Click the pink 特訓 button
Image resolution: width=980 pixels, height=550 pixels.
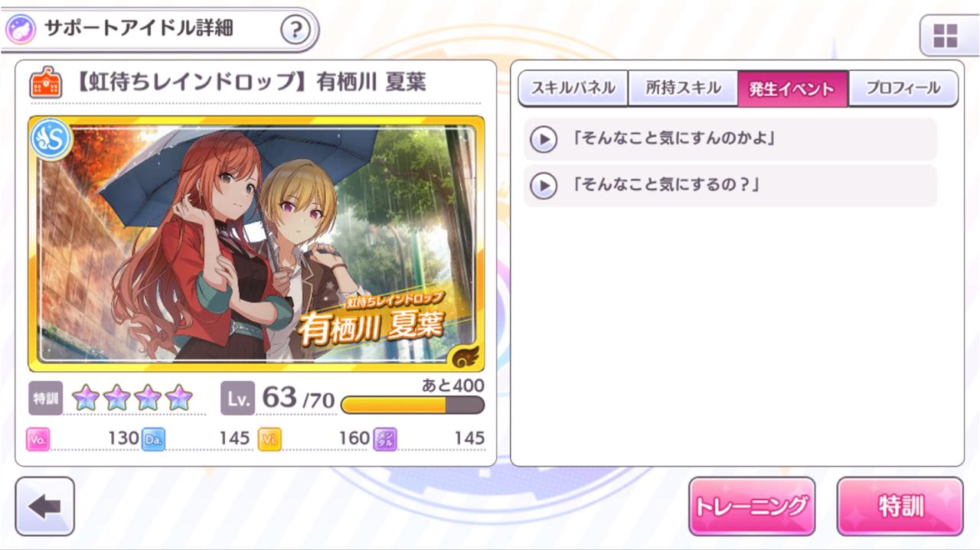coord(900,506)
